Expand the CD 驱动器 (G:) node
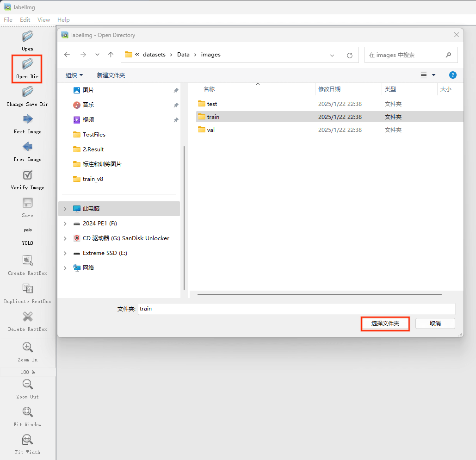Image resolution: width=476 pixels, height=460 pixels. [65, 239]
